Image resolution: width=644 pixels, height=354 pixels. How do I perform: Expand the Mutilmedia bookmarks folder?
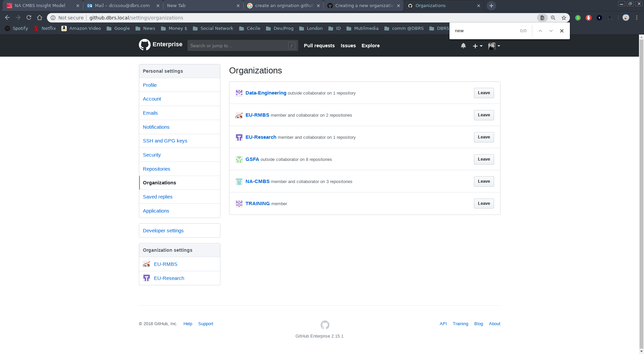(x=363, y=28)
